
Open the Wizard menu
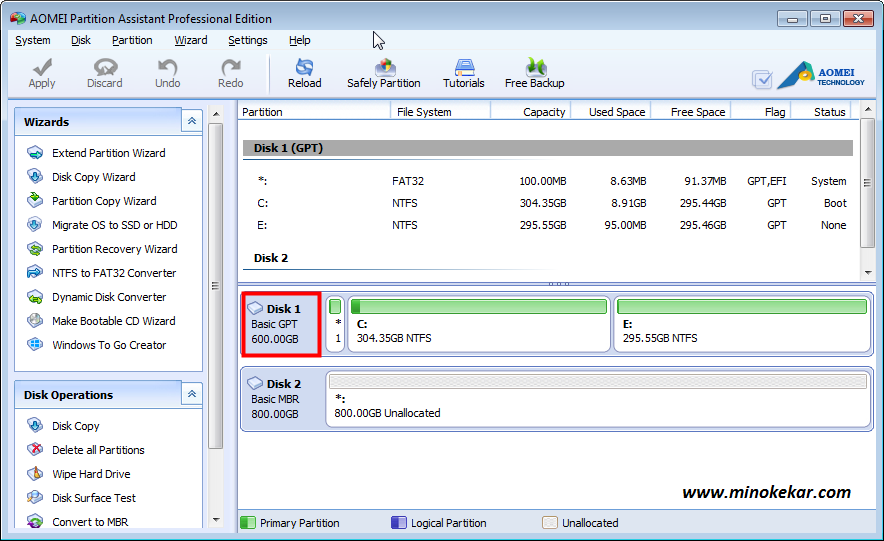point(191,40)
